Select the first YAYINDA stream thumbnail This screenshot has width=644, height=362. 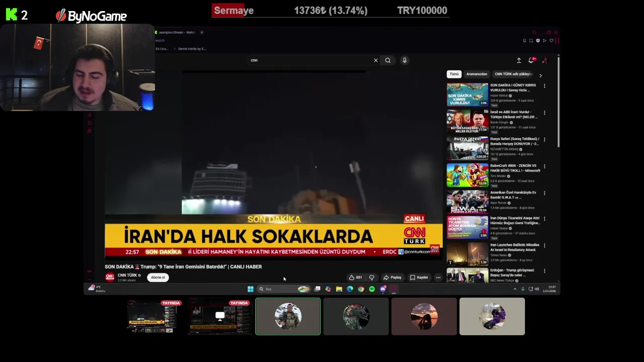point(152,317)
